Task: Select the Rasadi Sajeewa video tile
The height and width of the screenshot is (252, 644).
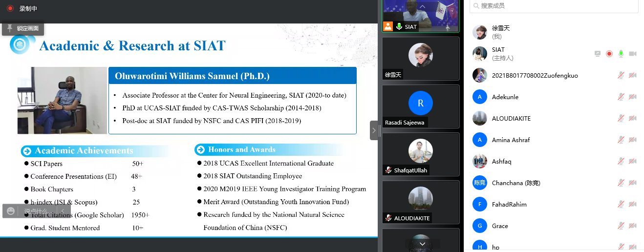Action: [x=421, y=106]
